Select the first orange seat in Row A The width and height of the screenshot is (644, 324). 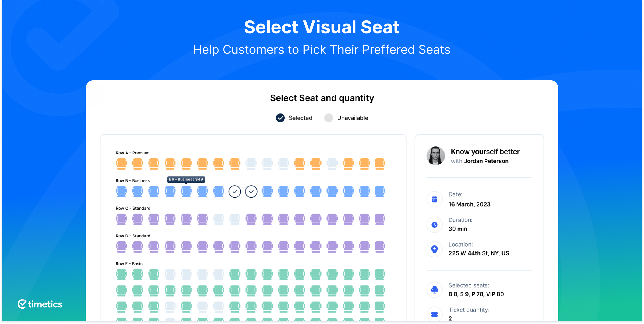(121, 164)
